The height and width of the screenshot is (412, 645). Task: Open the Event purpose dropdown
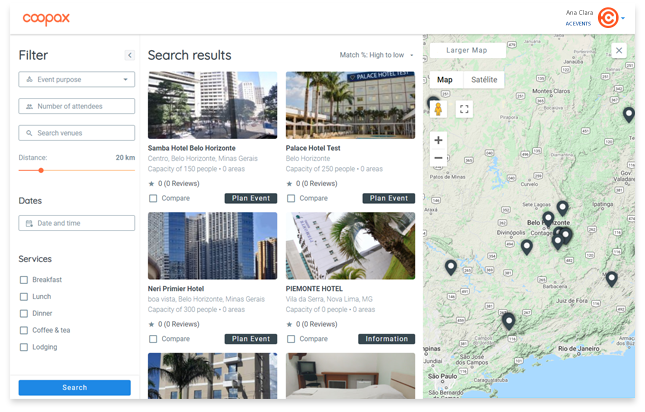pyautogui.click(x=77, y=79)
